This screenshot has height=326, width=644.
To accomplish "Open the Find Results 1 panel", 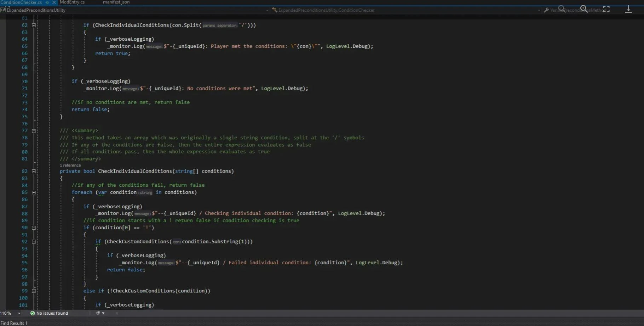I will point(14,323).
